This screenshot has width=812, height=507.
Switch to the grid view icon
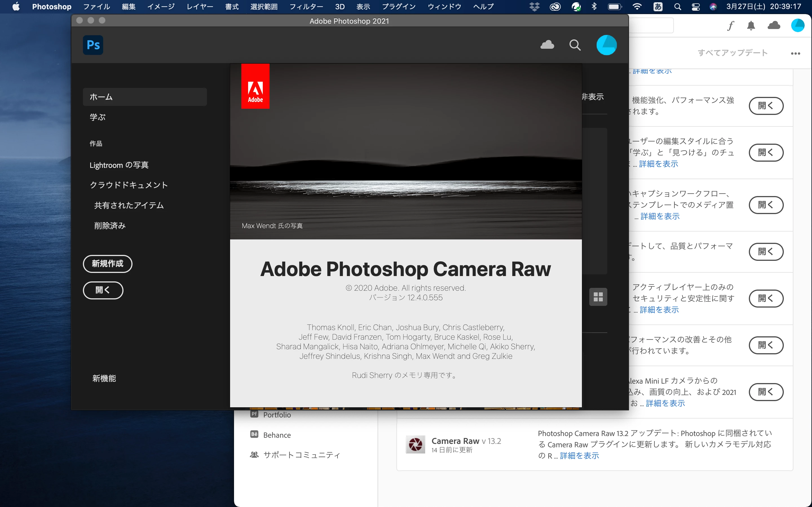pyautogui.click(x=598, y=297)
